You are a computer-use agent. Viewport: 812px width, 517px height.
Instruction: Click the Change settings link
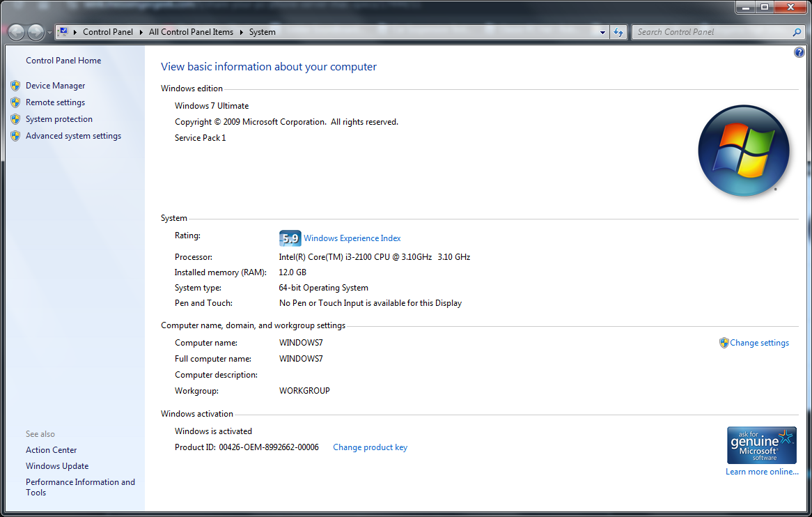759,343
